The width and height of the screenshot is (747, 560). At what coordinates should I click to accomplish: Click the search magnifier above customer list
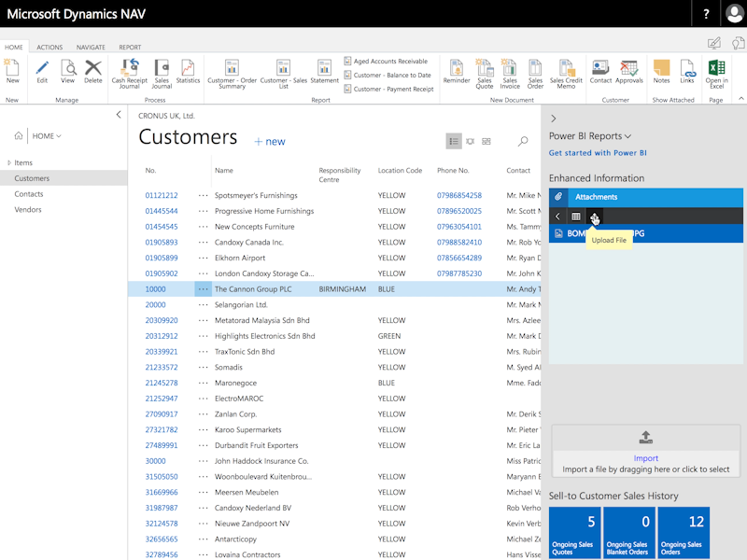[x=523, y=141]
